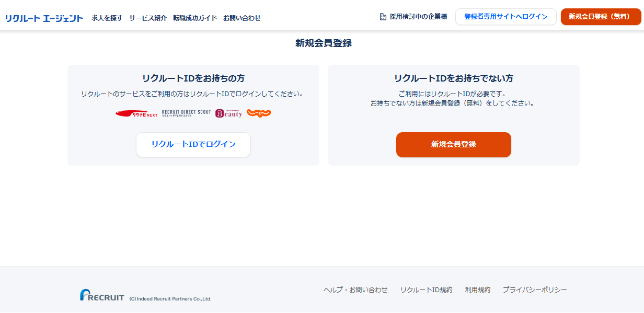Image resolution: width=644 pixels, height=313 pixels.
Task: Click the Hot Pepper Beauty logo
Action: click(x=229, y=113)
